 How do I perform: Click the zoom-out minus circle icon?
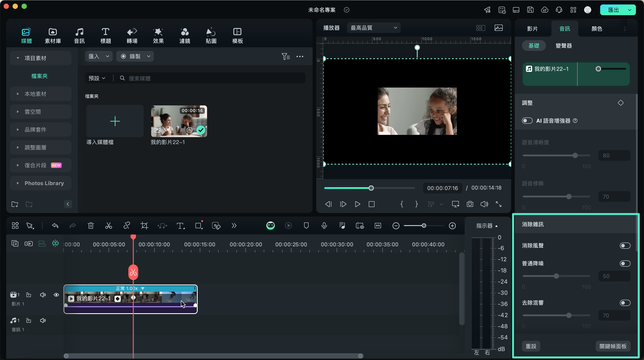pyautogui.click(x=396, y=226)
